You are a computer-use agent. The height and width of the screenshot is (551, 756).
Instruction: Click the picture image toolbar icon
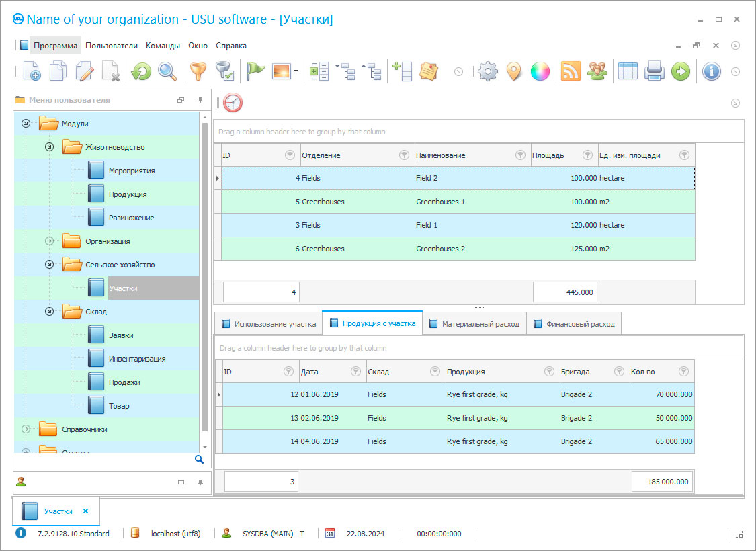coord(282,71)
